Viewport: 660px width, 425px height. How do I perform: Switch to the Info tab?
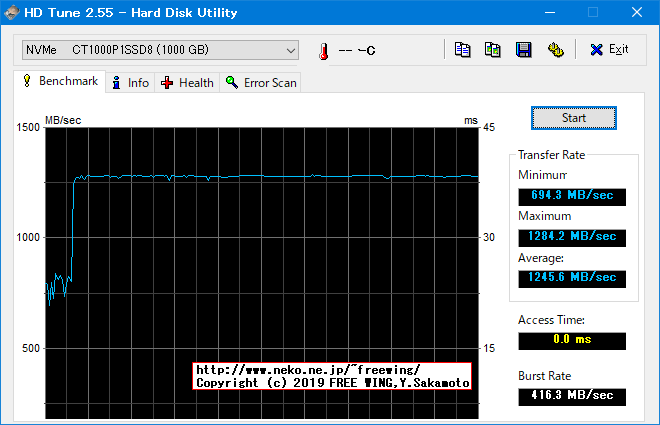pos(130,82)
